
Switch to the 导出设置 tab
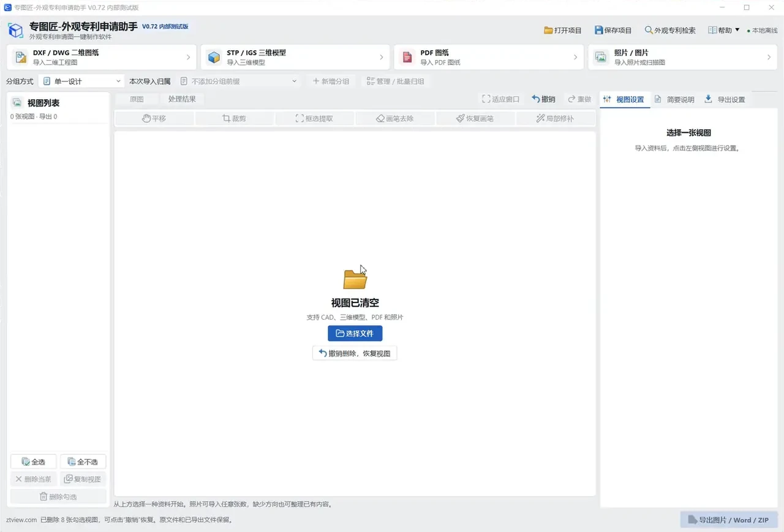[725, 99]
